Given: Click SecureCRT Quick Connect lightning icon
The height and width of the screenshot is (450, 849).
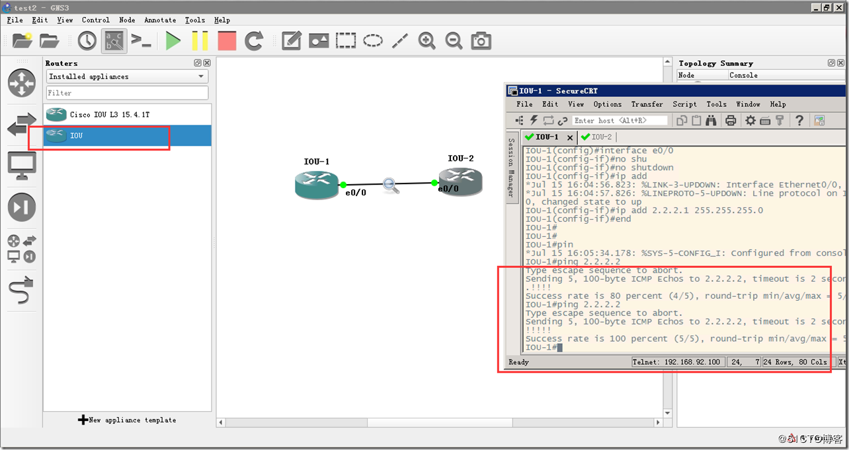Looking at the screenshot, I should [534, 120].
